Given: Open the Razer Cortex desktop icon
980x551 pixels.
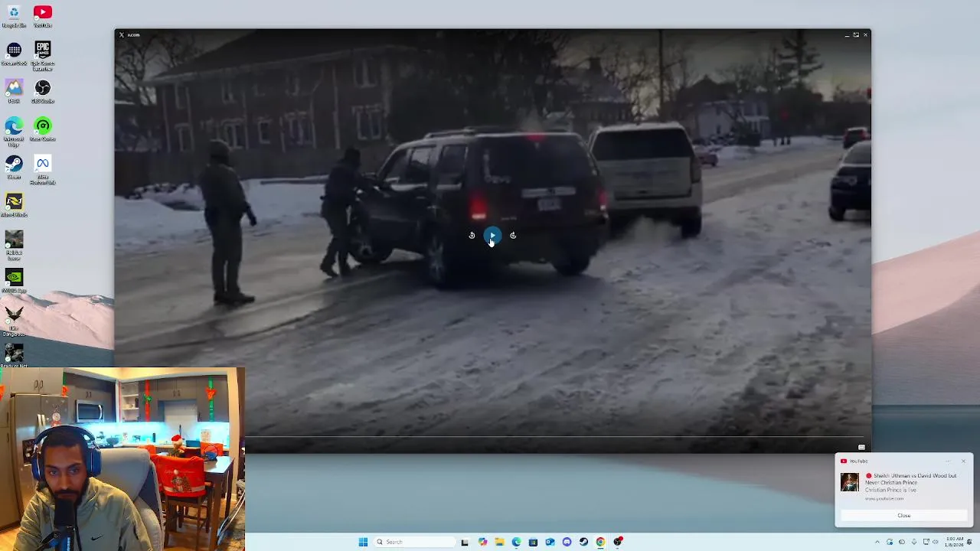Looking at the screenshot, I should [43, 129].
